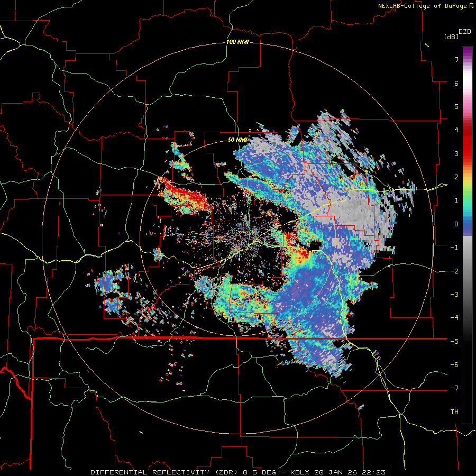The width and height of the screenshot is (476, 476).
Task: Click the -4 value on the scale
Action: point(454,318)
